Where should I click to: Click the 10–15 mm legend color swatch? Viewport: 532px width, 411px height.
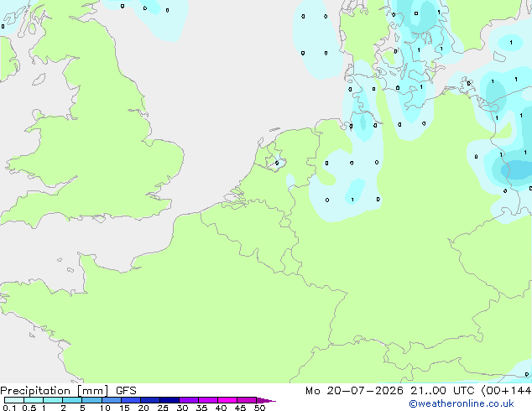pos(111,400)
